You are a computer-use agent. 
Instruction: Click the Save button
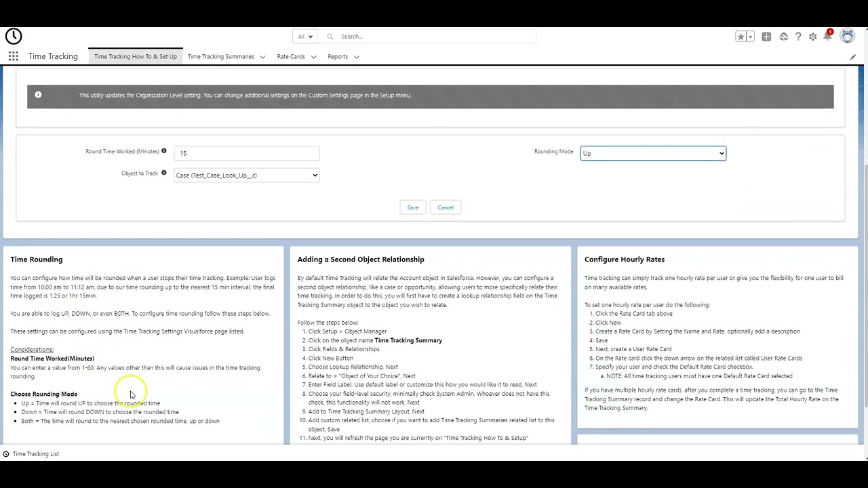coord(413,207)
